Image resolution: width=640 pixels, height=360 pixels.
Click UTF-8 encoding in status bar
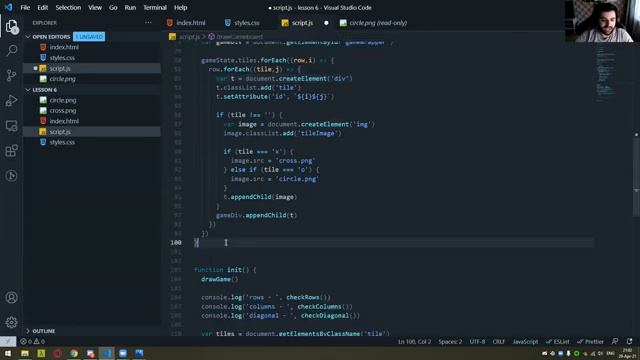[477, 341]
